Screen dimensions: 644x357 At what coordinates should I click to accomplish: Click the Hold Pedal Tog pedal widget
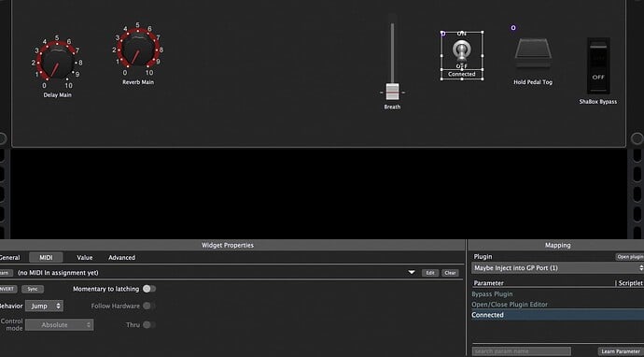click(533, 53)
